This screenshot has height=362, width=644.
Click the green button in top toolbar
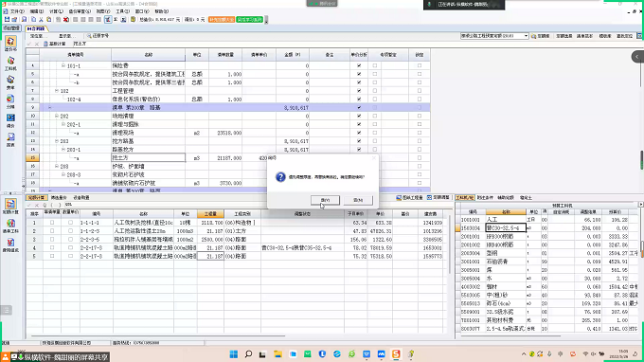tap(249, 19)
